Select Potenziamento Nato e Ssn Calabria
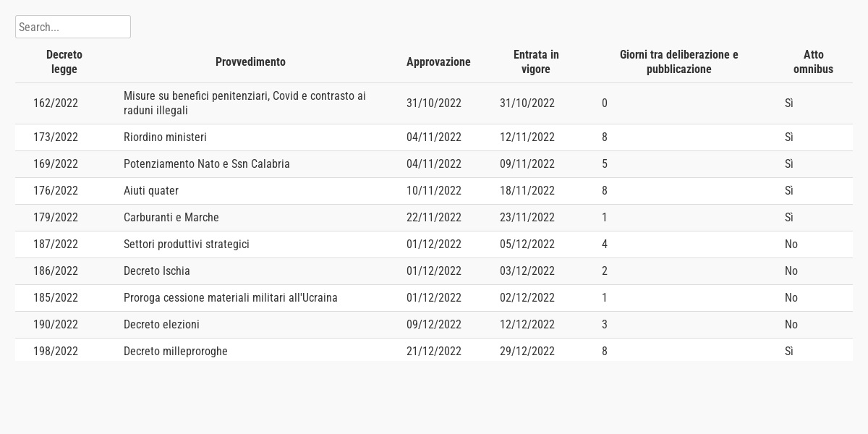The width and height of the screenshot is (868, 434). (x=206, y=164)
